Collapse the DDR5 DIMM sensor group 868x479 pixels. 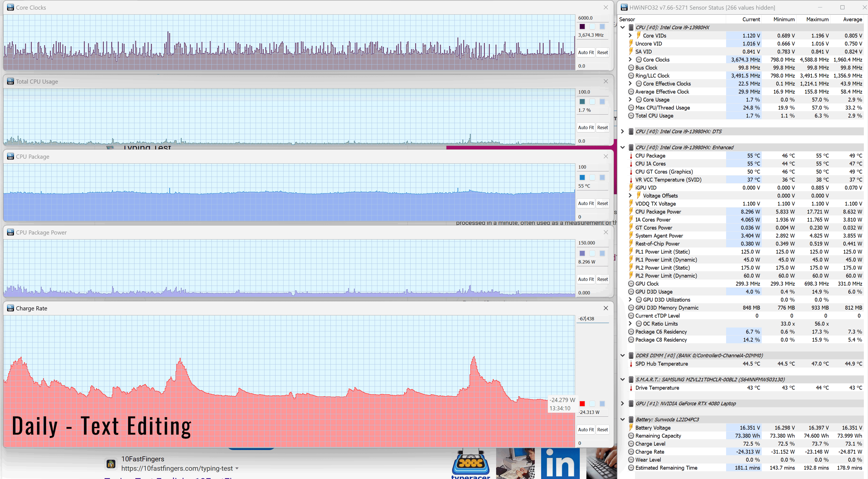click(622, 355)
